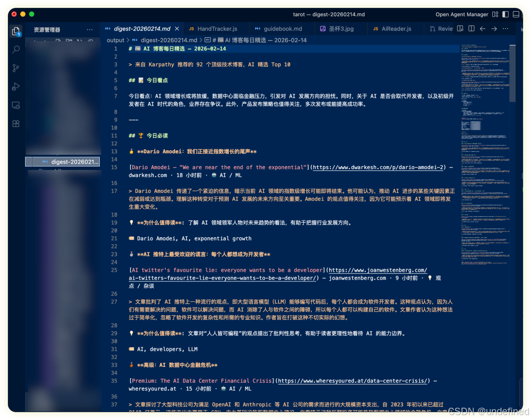Click line number 15 in gutter
Viewport: 531px width, 420px height.
pos(114,167)
